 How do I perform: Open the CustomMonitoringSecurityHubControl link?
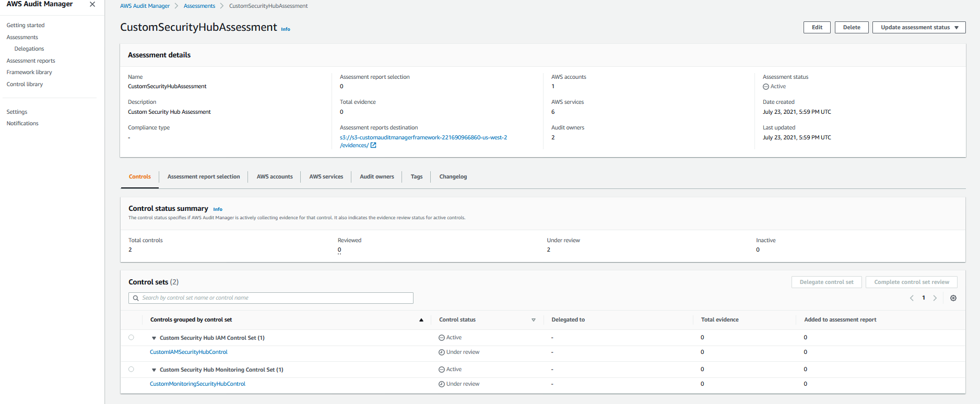tap(197, 384)
